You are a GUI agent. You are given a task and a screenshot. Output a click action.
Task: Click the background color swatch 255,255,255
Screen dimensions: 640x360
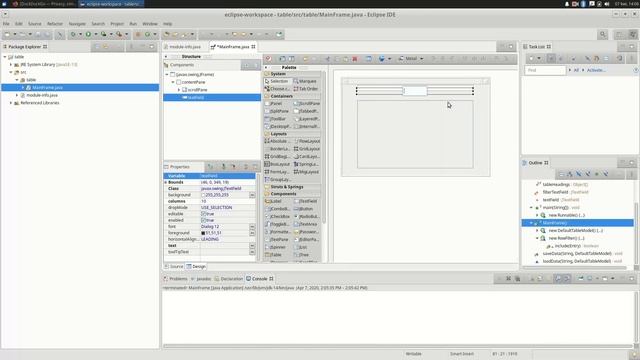pyautogui.click(x=203, y=195)
